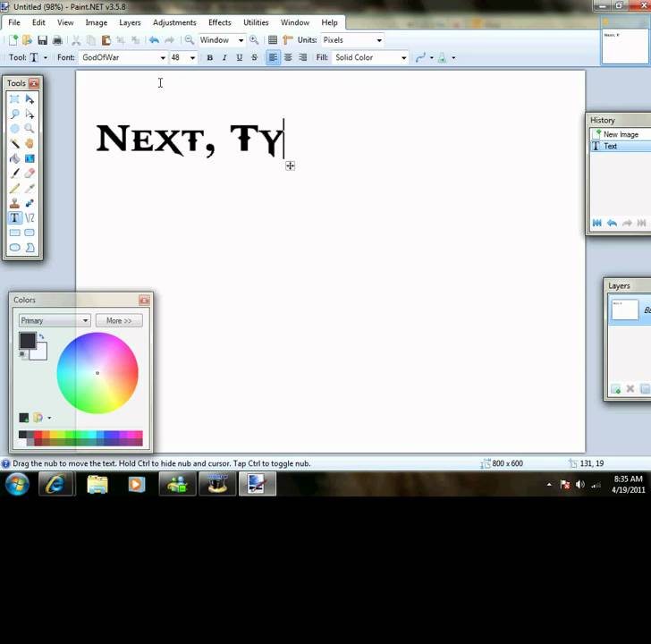This screenshot has width=651, height=644.
Task: Set text alignment to left
Action: click(273, 58)
